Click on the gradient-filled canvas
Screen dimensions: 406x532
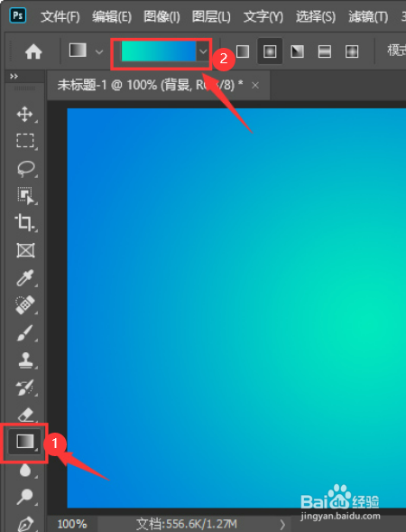(x=236, y=308)
